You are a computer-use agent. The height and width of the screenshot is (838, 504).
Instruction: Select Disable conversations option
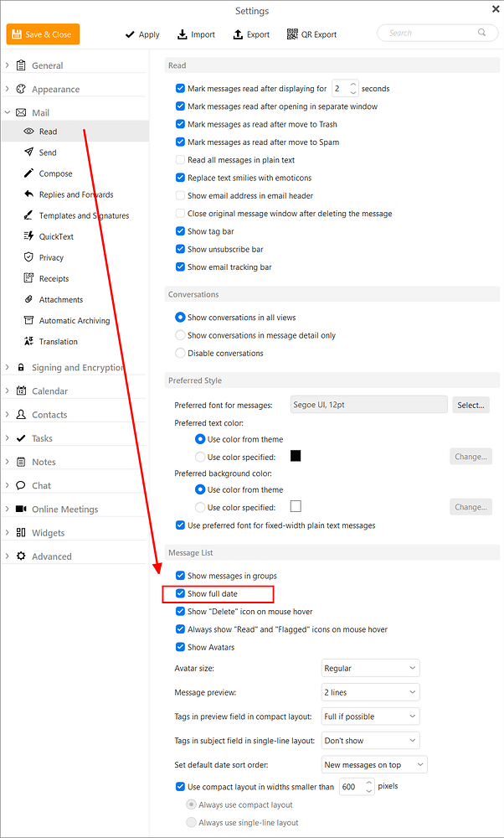click(x=181, y=354)
